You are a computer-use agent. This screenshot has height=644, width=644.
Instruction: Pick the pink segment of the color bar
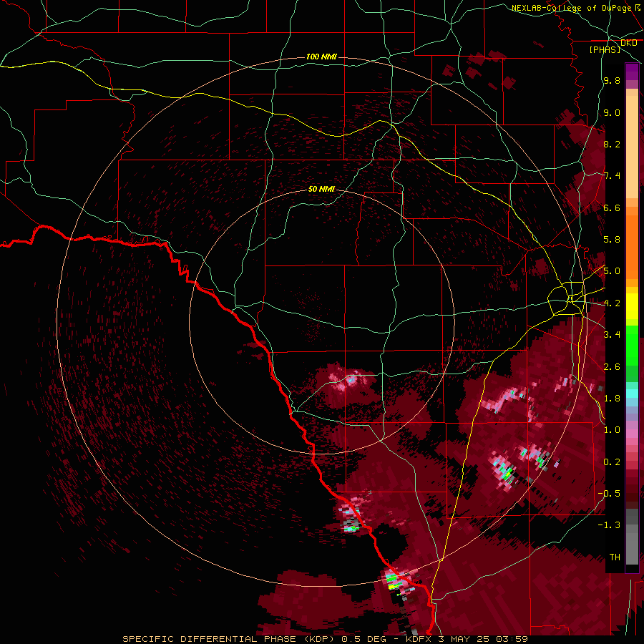[x=632, y=434]
